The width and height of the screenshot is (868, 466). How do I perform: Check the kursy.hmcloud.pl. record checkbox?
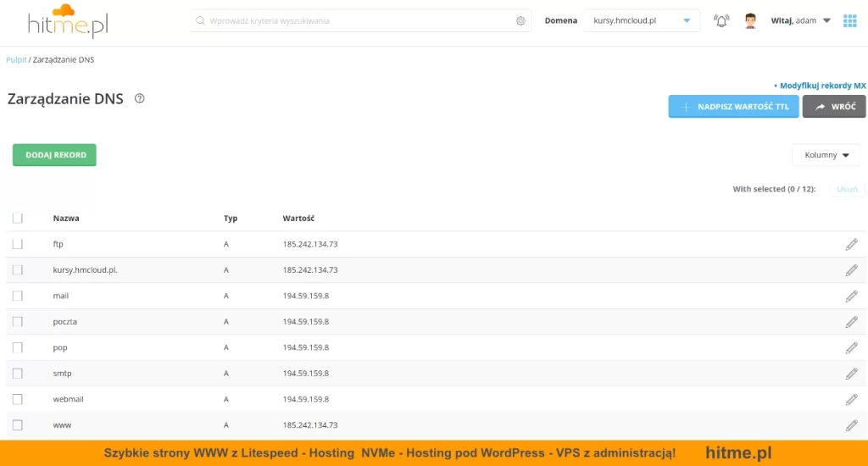click(x=18, y=270)
